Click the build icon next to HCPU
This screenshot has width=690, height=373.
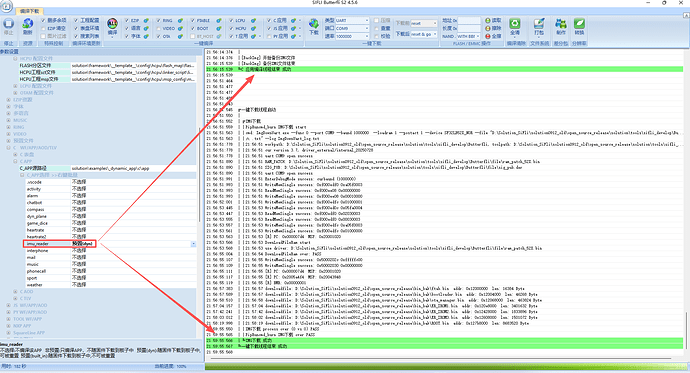(x=253, y=28)
